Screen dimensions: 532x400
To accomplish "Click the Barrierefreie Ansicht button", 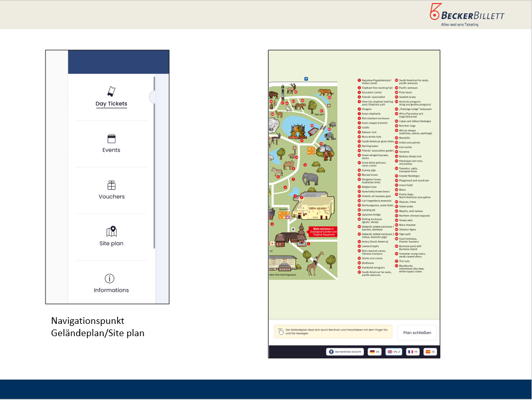I will pos(345,352).
